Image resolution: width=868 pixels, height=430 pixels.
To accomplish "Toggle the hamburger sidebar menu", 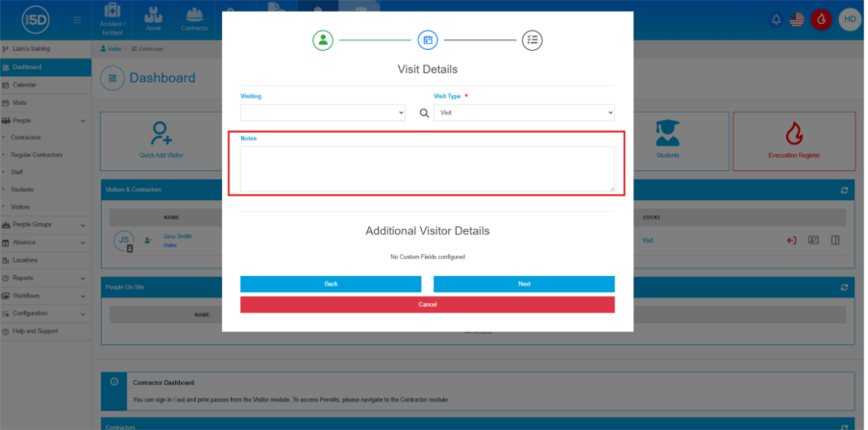I will tap(77, 19).
